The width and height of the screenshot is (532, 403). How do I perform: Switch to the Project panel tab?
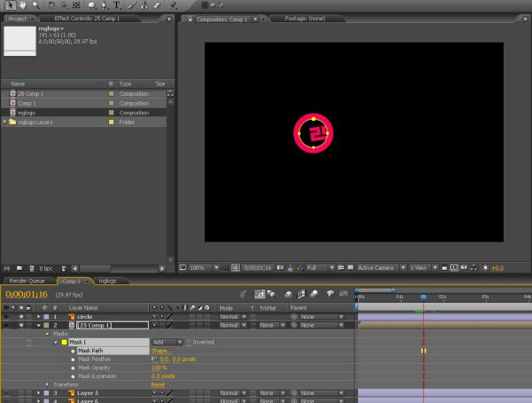[20, 19]
